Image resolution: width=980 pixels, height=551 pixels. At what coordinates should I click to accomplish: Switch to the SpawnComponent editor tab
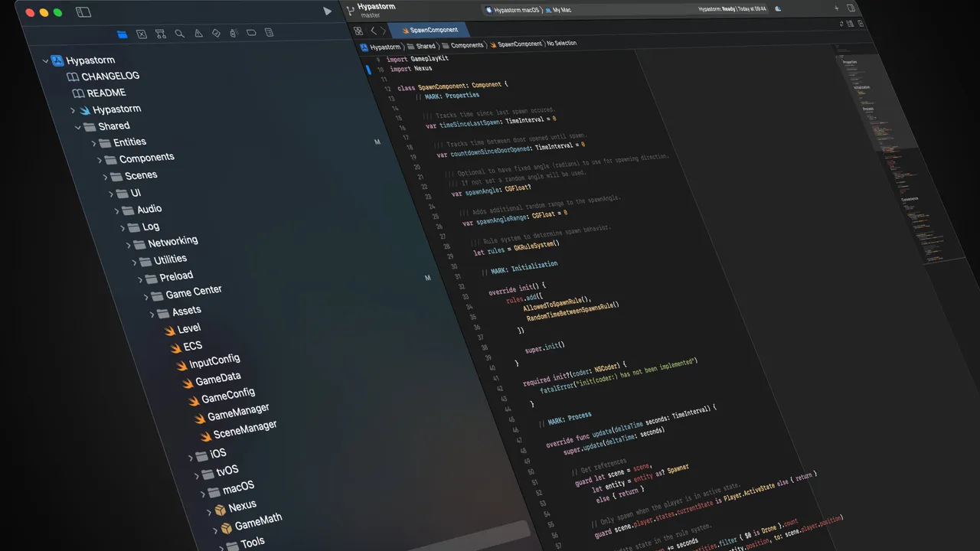tap(433, 30)
